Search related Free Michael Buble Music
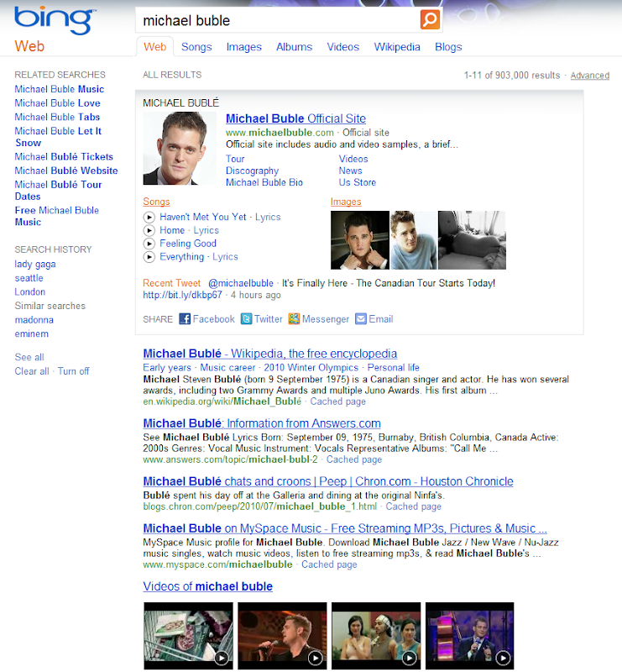The width and height of the screenshot is (622, 672). click(57, 217)
